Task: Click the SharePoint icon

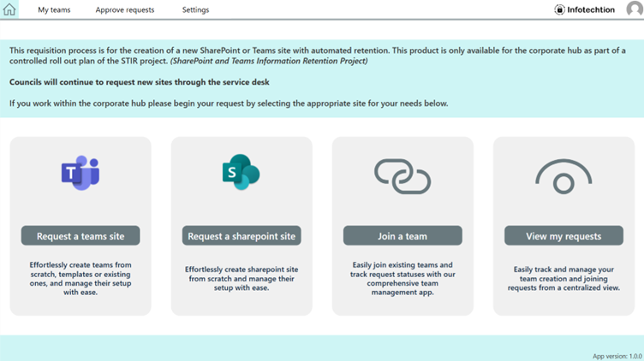Action: tap(241, 172)
